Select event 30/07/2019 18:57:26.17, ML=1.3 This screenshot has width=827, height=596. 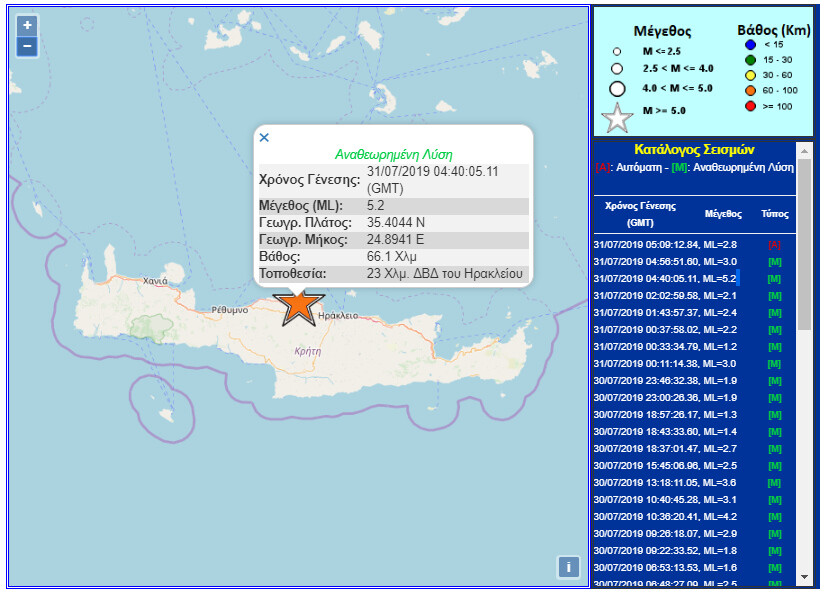coord(665,415)
